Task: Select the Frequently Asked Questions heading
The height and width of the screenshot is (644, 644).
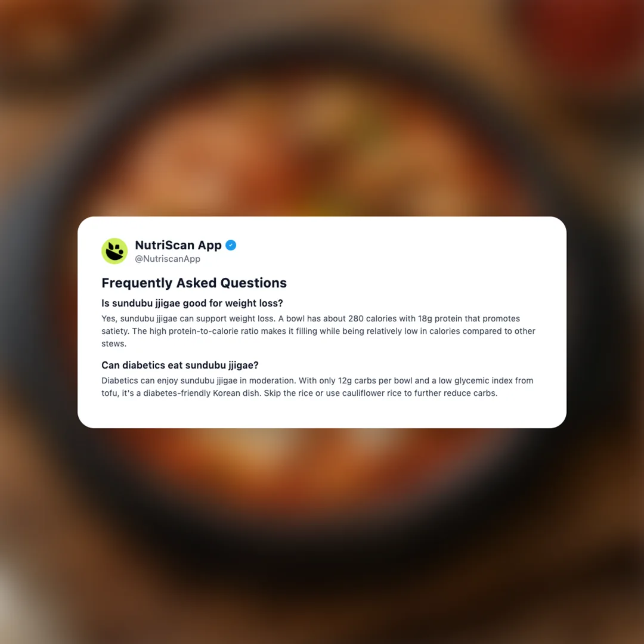Action: click(x=194, y=283)
